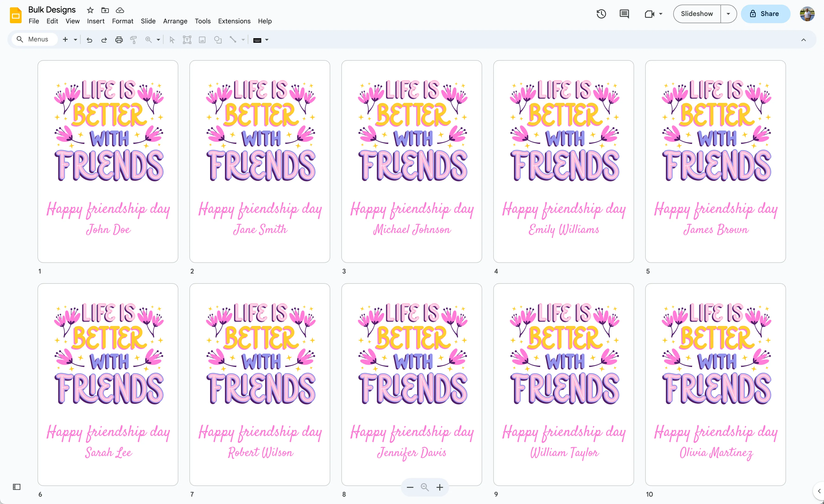Star the Bulk Designs presentation
Image resolution: width=824 pixels, height=504 pixels.
[x=90, y=10]
